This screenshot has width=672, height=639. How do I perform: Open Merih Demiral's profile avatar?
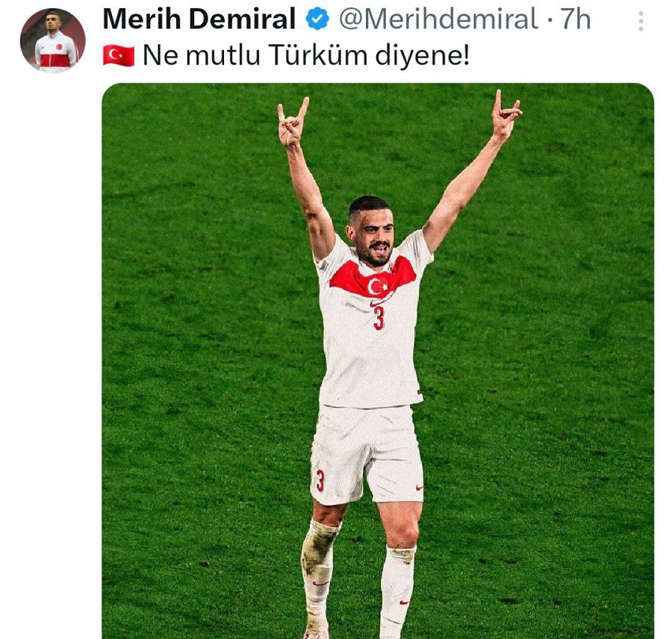coord(53,40)
